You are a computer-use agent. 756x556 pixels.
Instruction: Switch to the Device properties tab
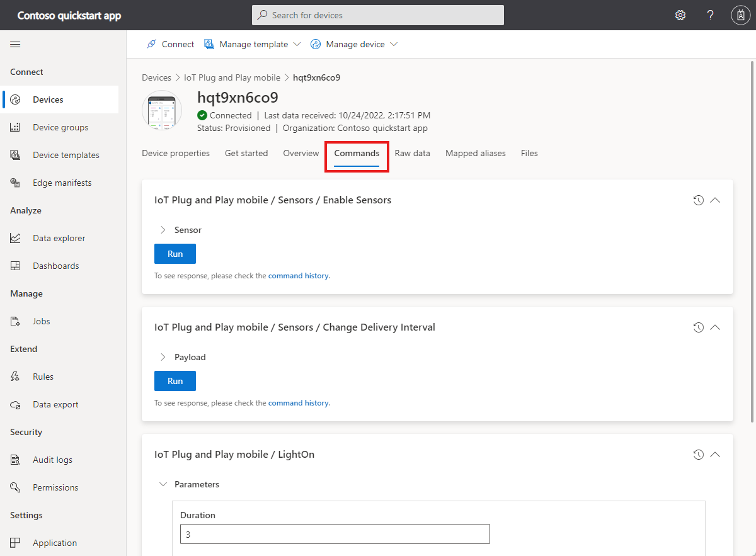point(176,153)
